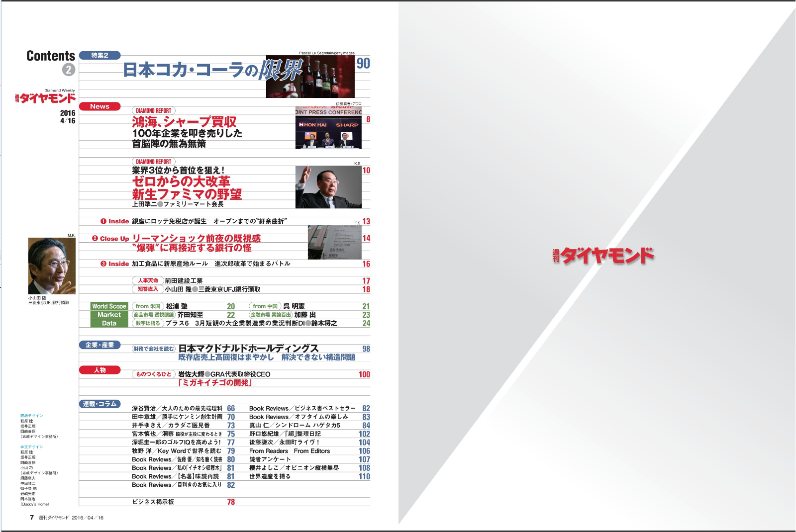Click the 2016 4/16 issue date

pyautogui.click(x=68, y=117)
